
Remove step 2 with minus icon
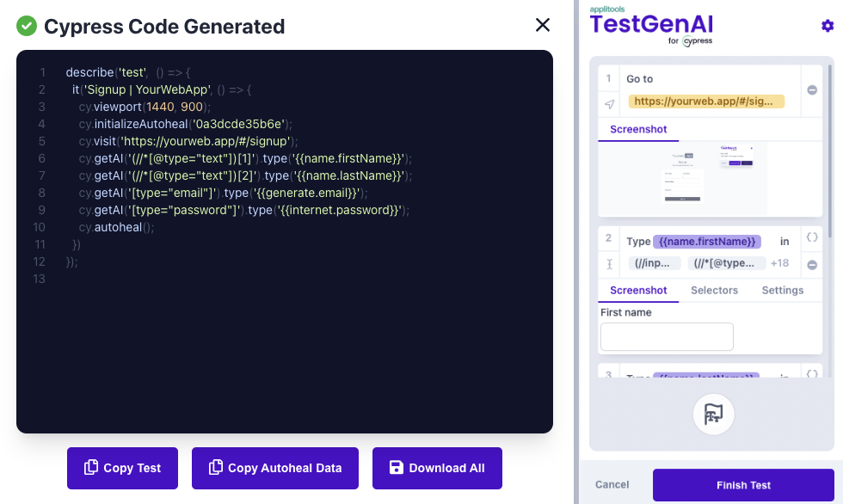click(x=812, y=264)
